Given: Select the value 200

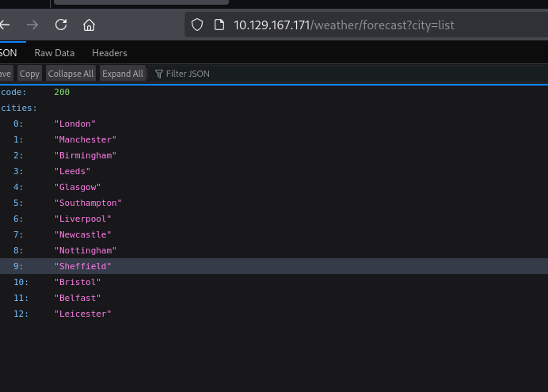Looking at the screenshot, I should coord(62,92).
